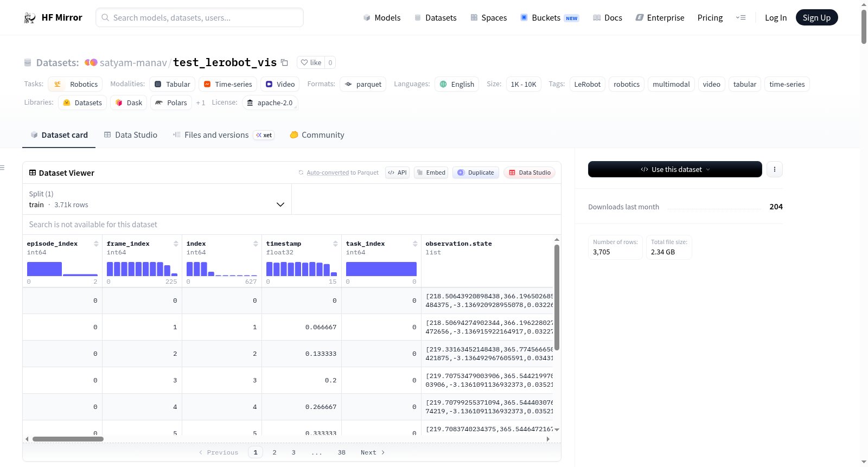Image resolution: width=868 pixels, height=467 pixels.
Task: Click the episode_index histogram bar
Action: pos(44,269)
